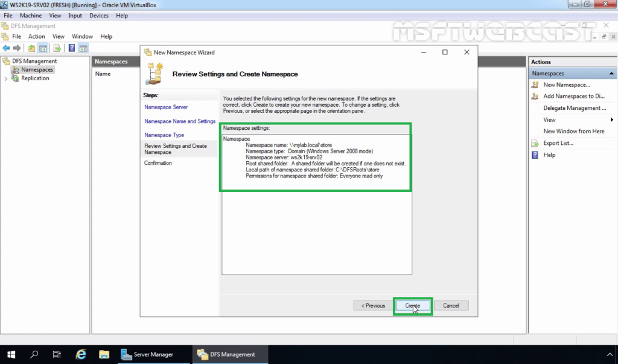Click the Export List toolbar icon

point(57,48)
